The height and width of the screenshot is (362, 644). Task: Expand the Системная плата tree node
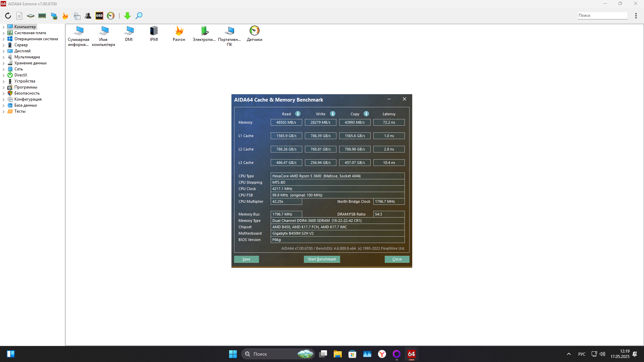(4, 33)
